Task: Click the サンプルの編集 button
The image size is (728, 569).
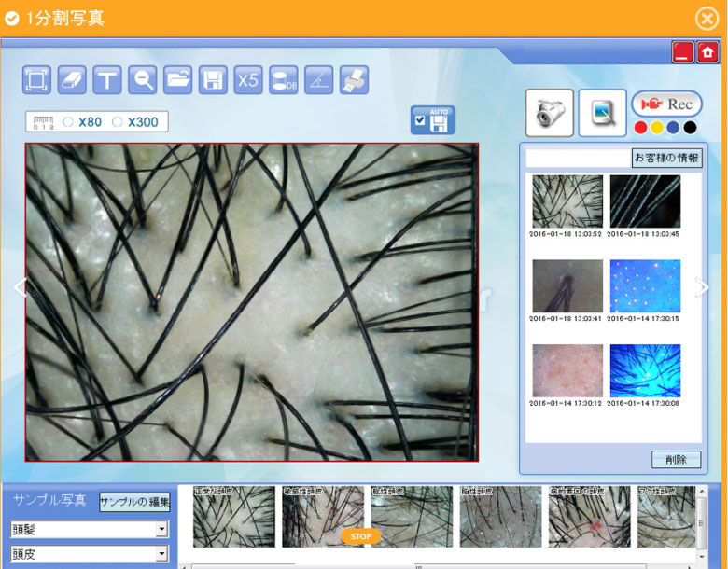Action: [134, 502]
